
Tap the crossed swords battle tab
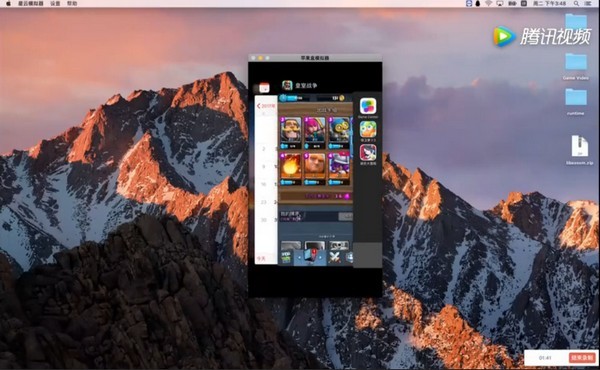tap(334, 258)
